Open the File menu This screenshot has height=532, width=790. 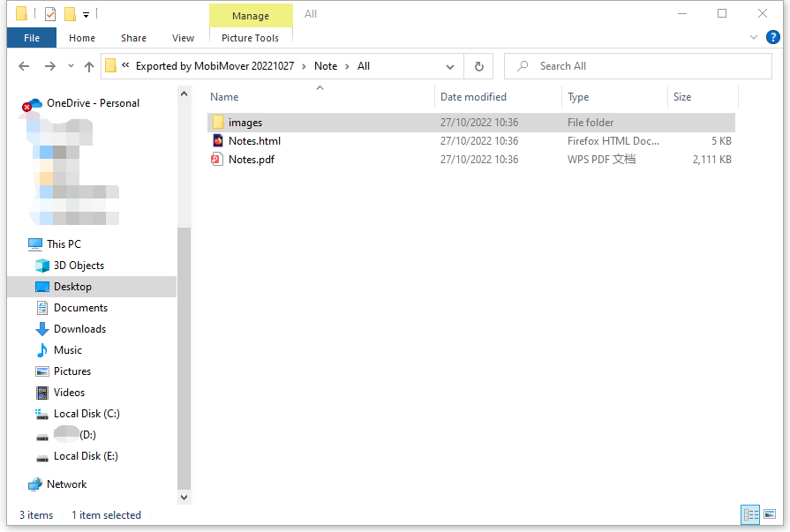pyautogui.click(x=32, y=38)
